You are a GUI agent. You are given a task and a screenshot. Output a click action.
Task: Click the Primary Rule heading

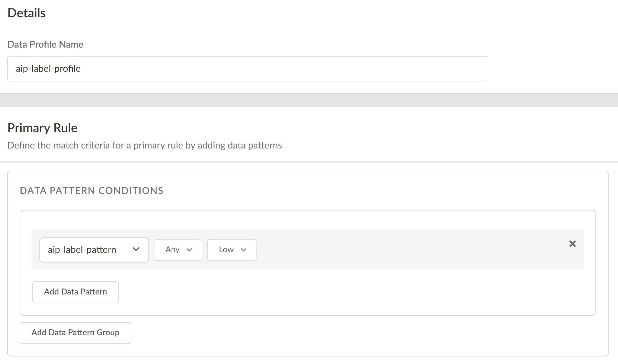[x=42, y=128]
